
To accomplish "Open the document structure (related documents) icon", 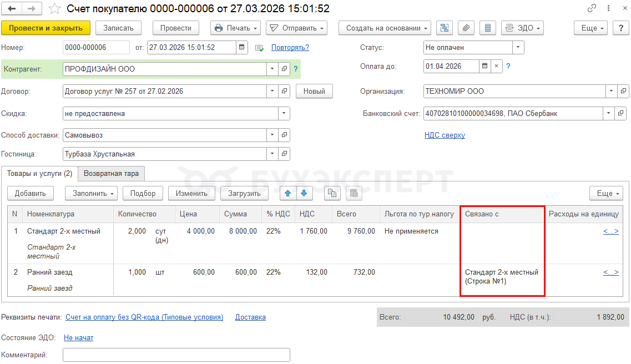I will click(445, 28).
